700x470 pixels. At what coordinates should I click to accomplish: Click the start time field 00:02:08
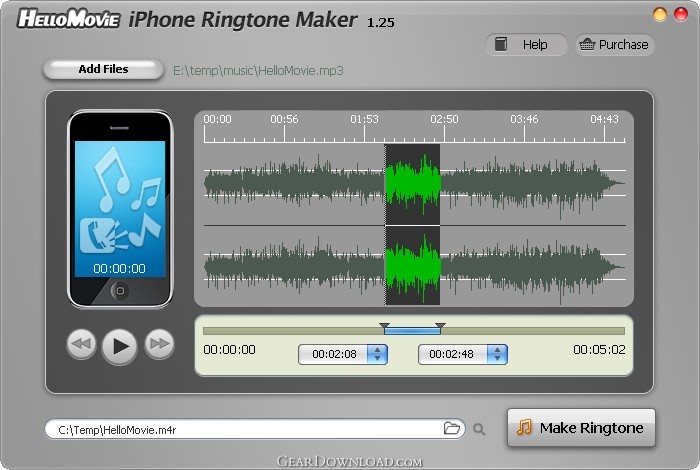(334, 354)
